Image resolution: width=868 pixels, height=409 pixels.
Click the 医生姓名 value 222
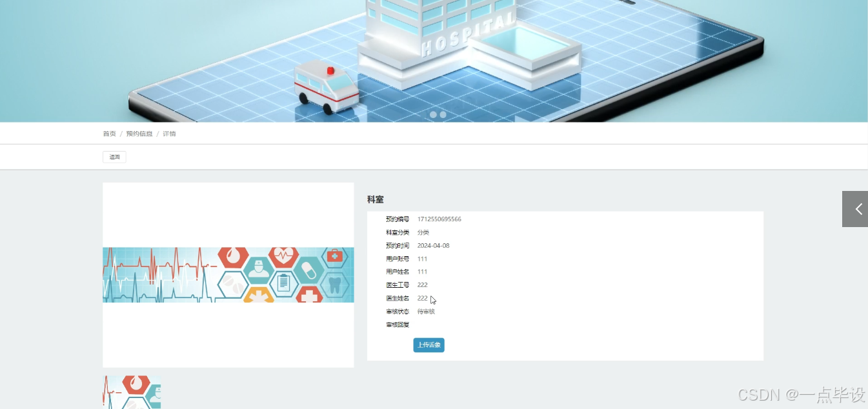(x=422, y=298)
